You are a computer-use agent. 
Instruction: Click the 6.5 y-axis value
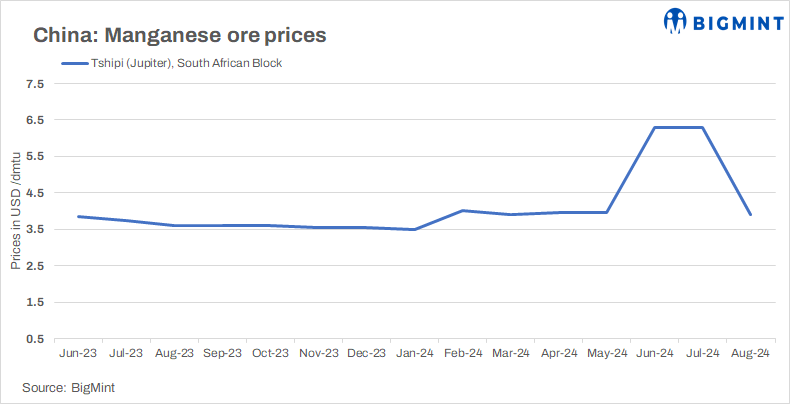point(36,120)
